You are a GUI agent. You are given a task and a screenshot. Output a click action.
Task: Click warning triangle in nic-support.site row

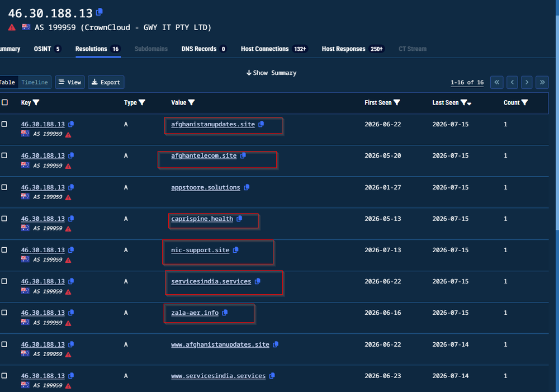(68, 261)
